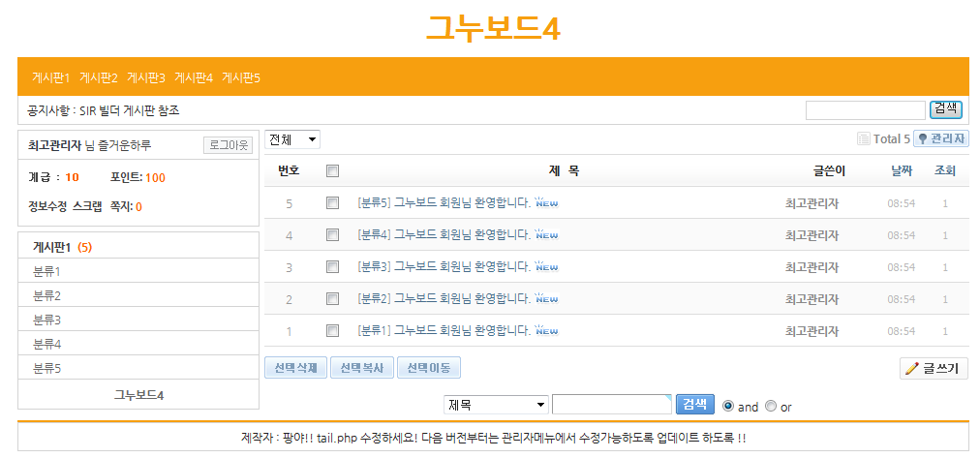Click the 글쓰기 write post button
Image resolution: width=980 pixels, height=458 pixels.
tap(934, 368)
